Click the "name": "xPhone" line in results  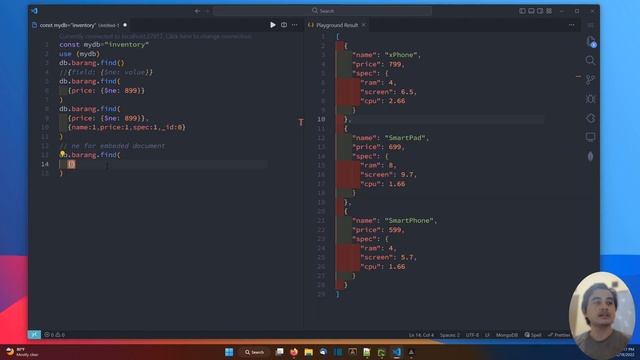point(386,55)
